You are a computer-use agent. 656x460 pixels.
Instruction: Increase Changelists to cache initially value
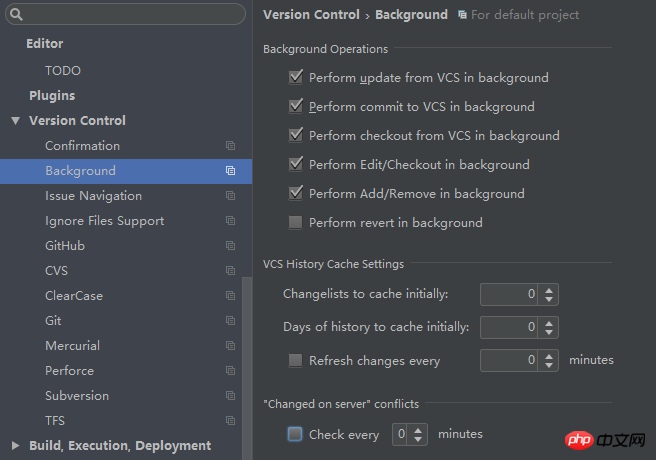tap(549, 289)
